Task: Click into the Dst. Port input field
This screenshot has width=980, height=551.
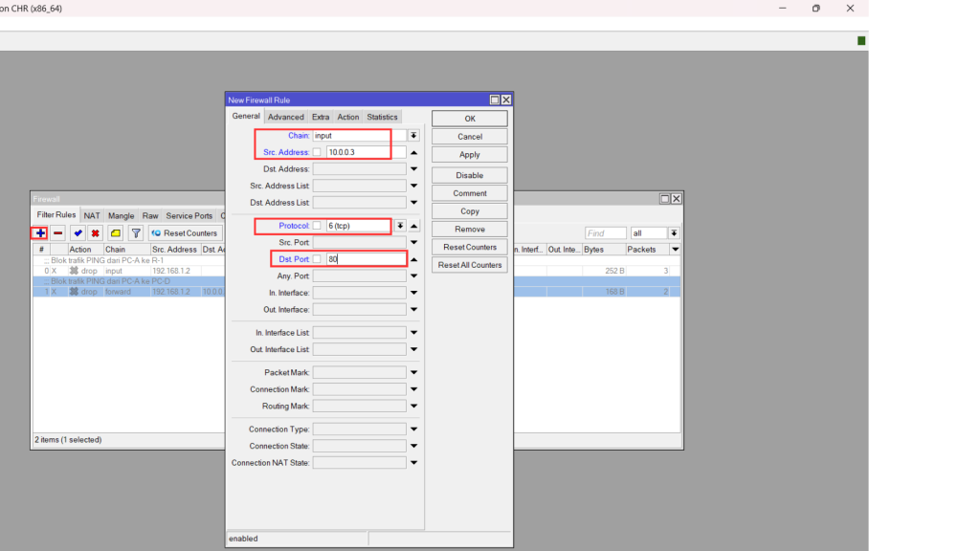Action: (x=365, y=259)
